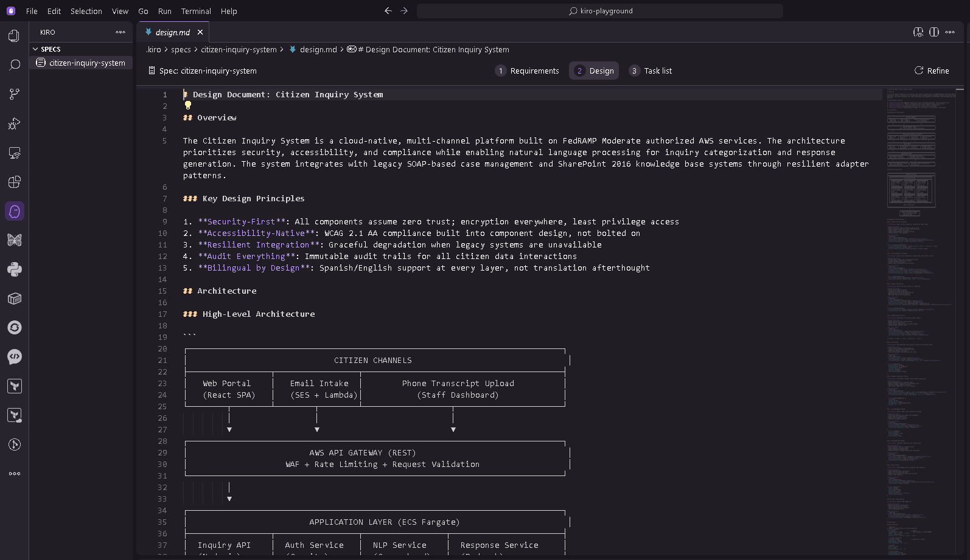This screenshot has height=560, width=970.
Task: Click the specs breadcrumb link
Action: click(x=181, y=50)
